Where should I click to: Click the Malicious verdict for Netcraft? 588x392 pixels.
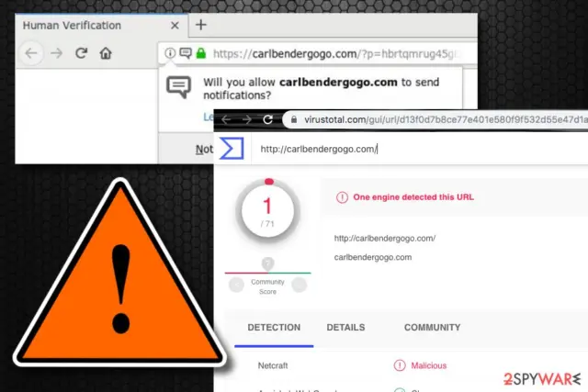point(429,365)
